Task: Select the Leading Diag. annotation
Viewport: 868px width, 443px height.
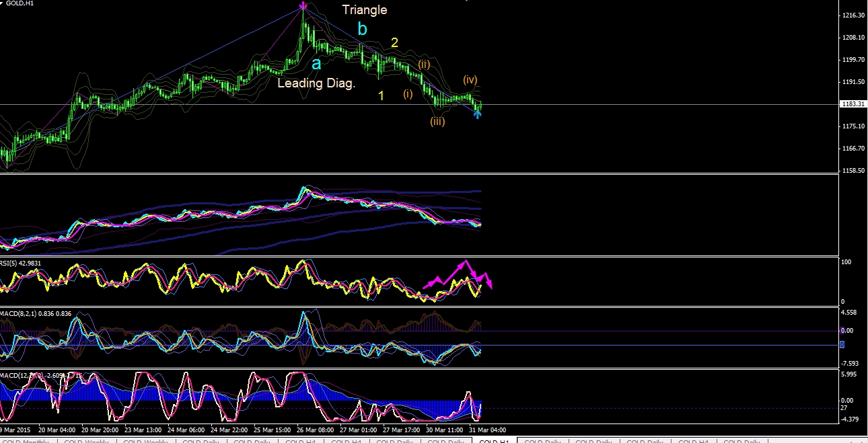Action: [x=316, y=83]
